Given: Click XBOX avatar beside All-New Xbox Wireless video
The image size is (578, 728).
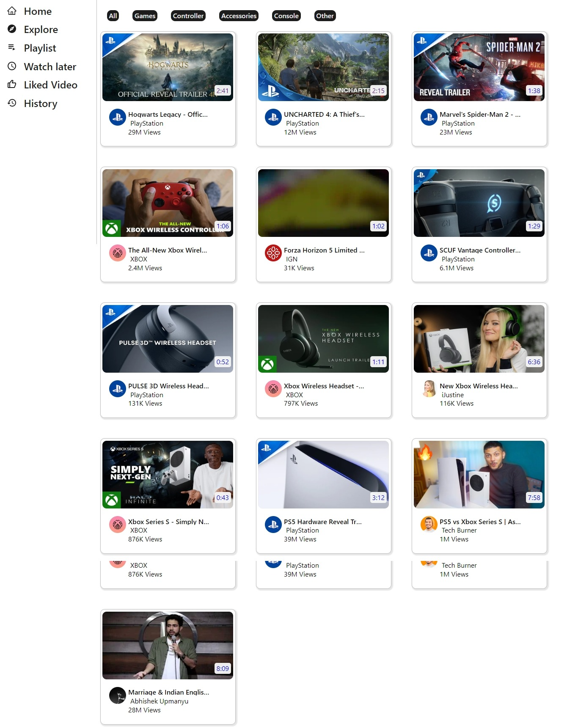Looking at the screenshot, I should coord(118,253).
